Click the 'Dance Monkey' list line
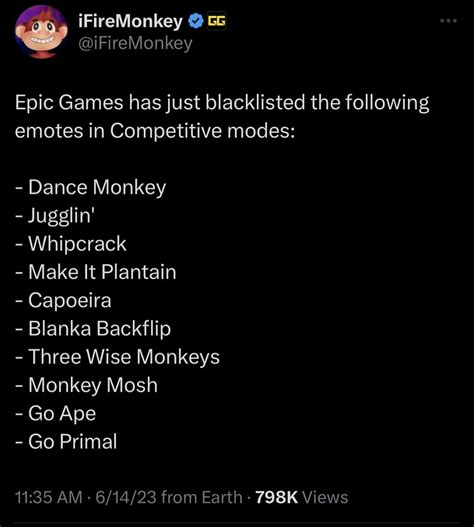The image size is (474, 527). (90, 187)
